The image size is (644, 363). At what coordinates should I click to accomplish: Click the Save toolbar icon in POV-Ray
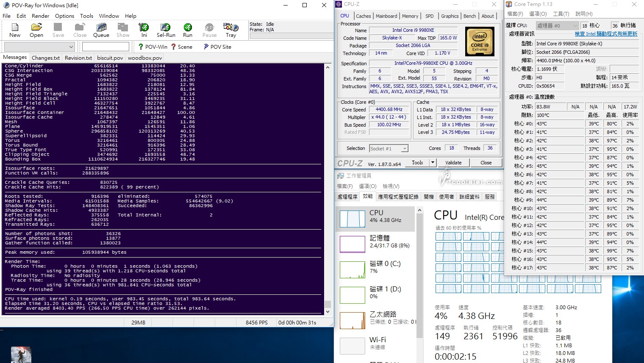58,30
